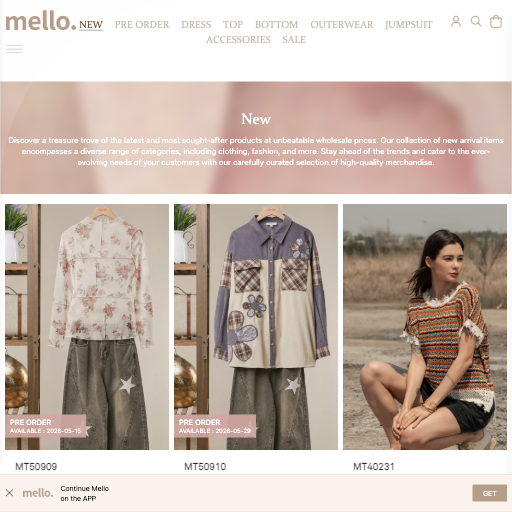Visit the SALE page
Screen dimensions: 512x512
tap(294, 40)
